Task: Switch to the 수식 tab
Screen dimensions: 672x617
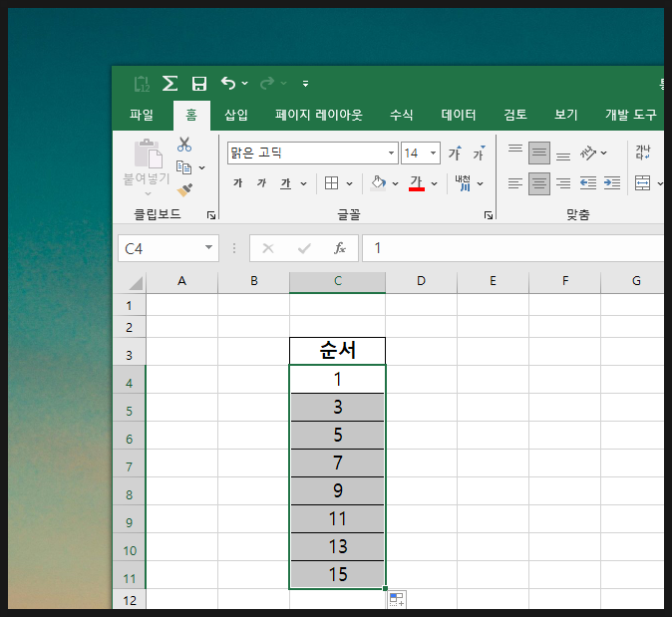Action: (401, 115)
